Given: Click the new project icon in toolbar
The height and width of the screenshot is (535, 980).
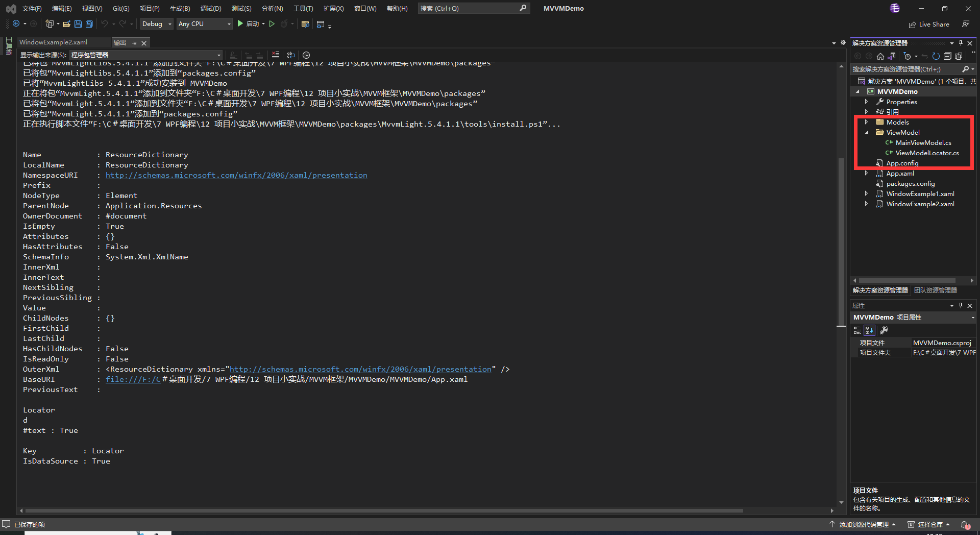Looking at the screenshot, I should pyautogui.click(x=50, y=24).
